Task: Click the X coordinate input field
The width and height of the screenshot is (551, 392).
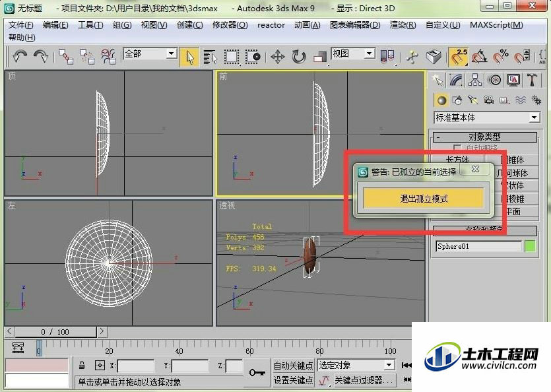Action: click(x=136, y=366)
